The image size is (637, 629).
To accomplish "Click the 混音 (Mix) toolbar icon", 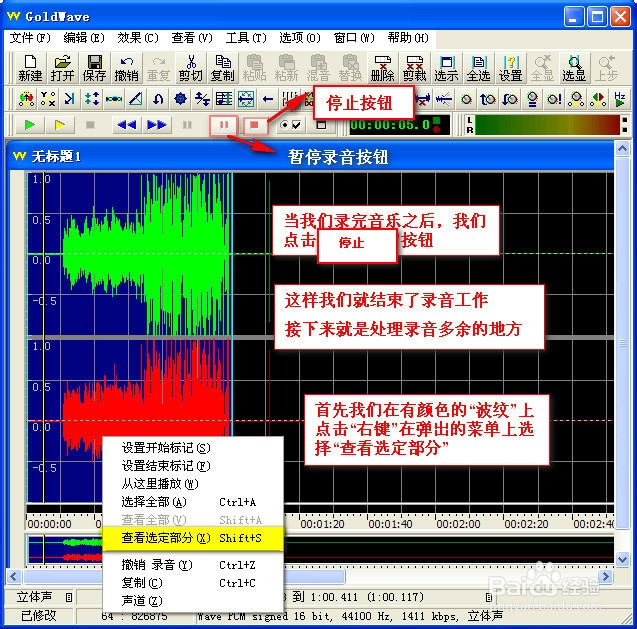I will click(x=318, y=68).
